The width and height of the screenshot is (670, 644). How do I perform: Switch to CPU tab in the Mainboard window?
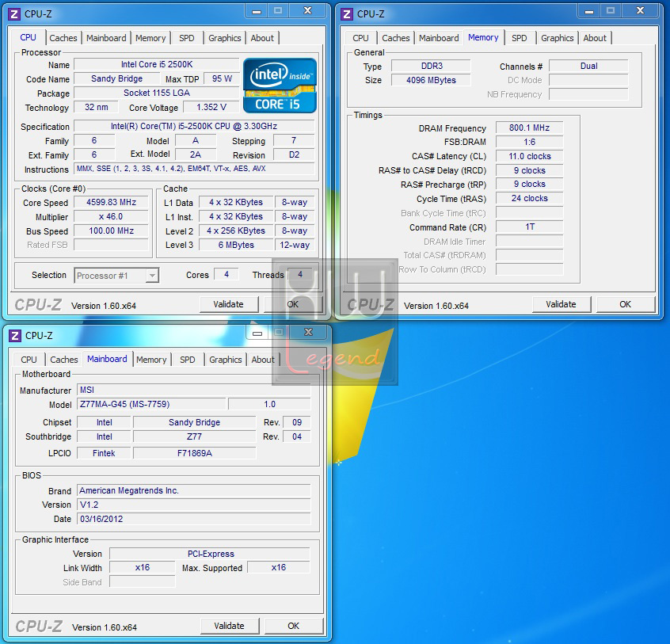[x=29, y=360]
